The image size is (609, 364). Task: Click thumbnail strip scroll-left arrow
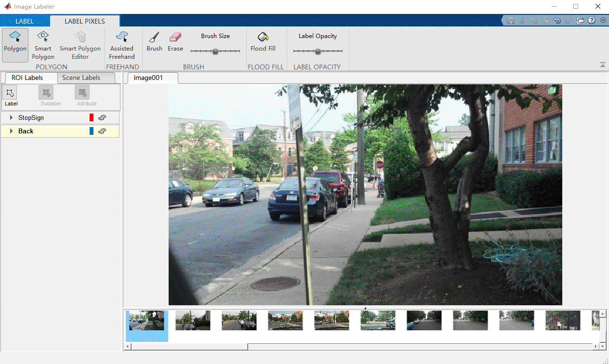(x=128, y=347)
